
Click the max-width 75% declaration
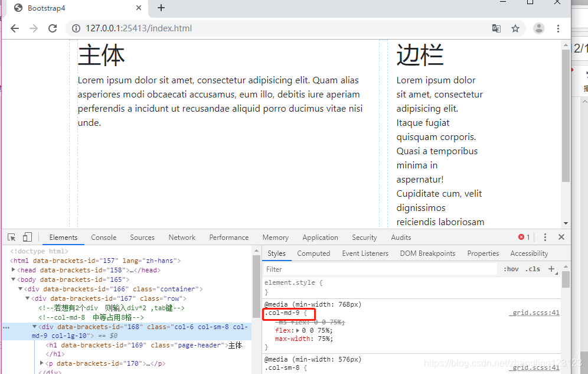click(304, 339)
